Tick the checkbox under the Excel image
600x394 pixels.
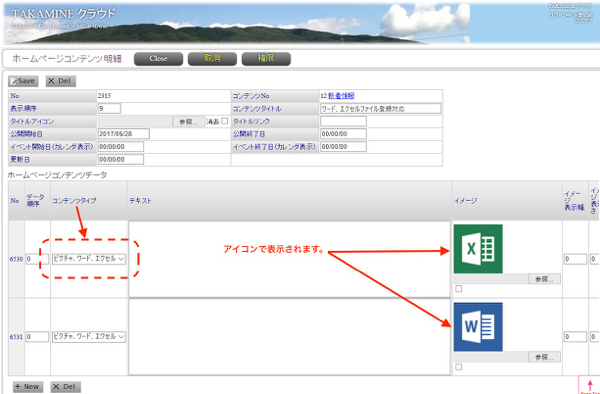click(x=459, y=289)
